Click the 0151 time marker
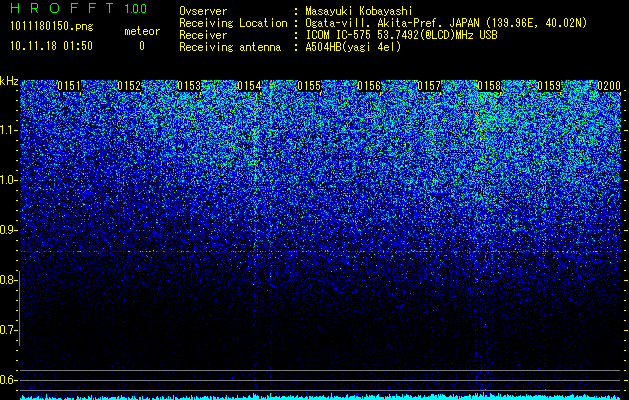 pos(69,86)
